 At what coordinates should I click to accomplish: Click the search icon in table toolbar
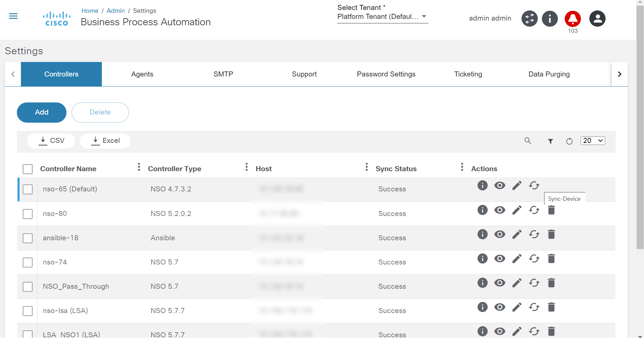click(x=528, y=141)
